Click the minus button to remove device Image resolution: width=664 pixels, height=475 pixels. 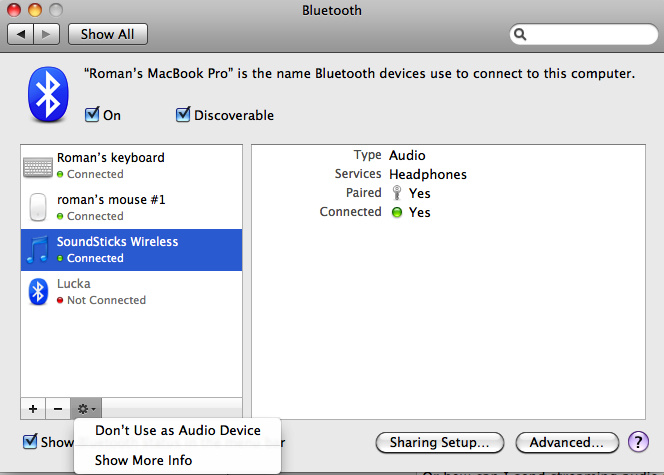coord(58,408)
